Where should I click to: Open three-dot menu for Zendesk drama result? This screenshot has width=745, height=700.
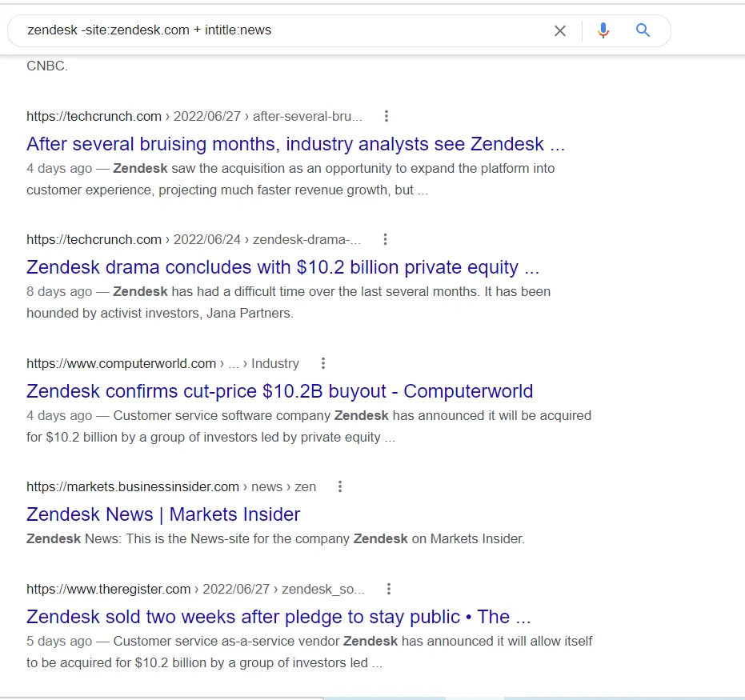[x=385, y=239]
